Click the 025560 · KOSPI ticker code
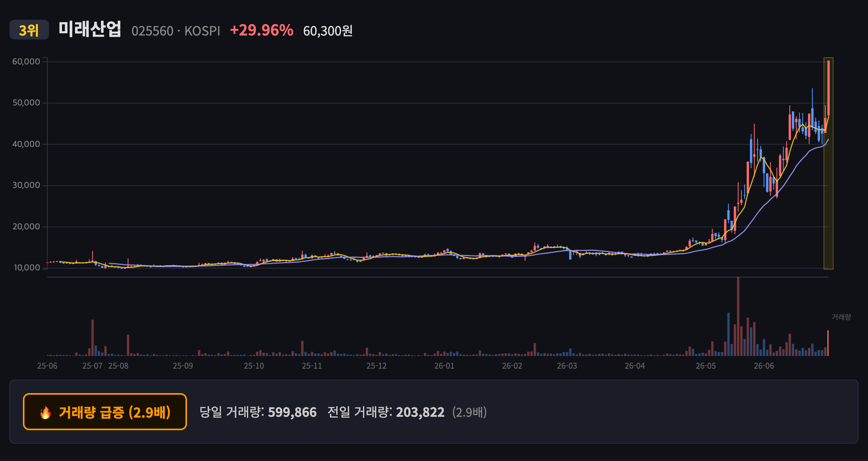Screen dimensions: 868x461 coord(176,31)
